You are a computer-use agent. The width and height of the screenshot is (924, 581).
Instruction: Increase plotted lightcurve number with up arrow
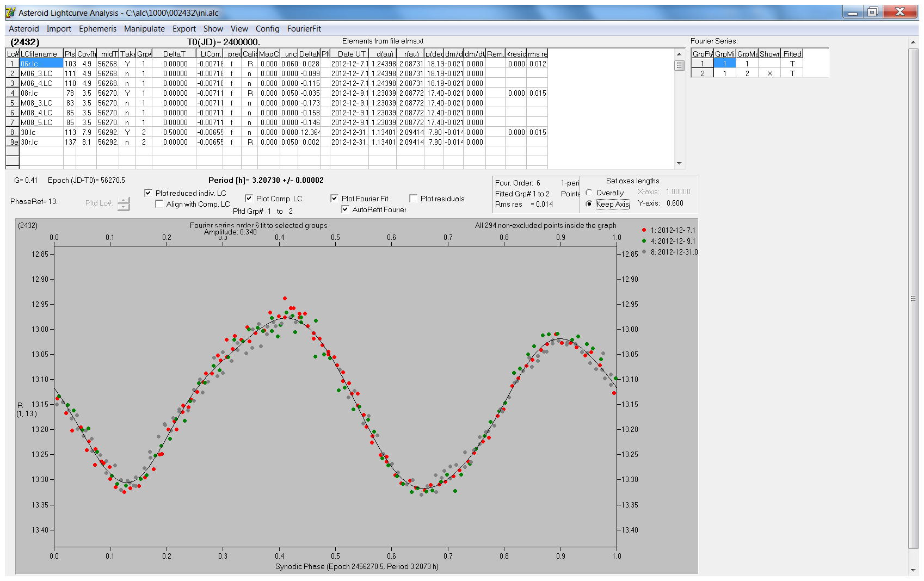pos(124,200)
